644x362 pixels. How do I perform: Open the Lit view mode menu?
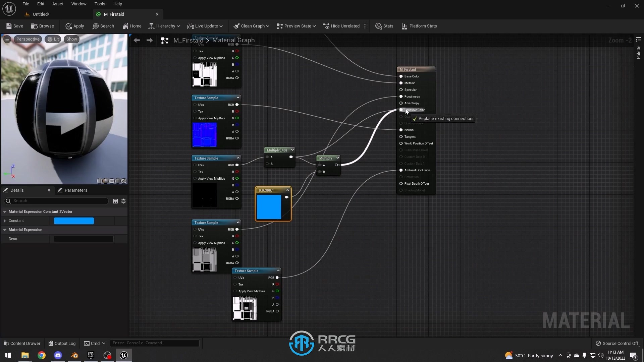coord(53,39)
